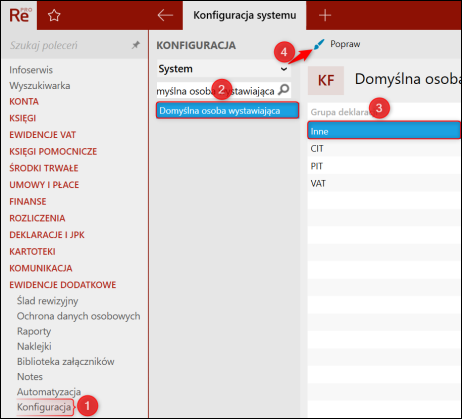Click the back arrow icon

[x=165, y=15]
